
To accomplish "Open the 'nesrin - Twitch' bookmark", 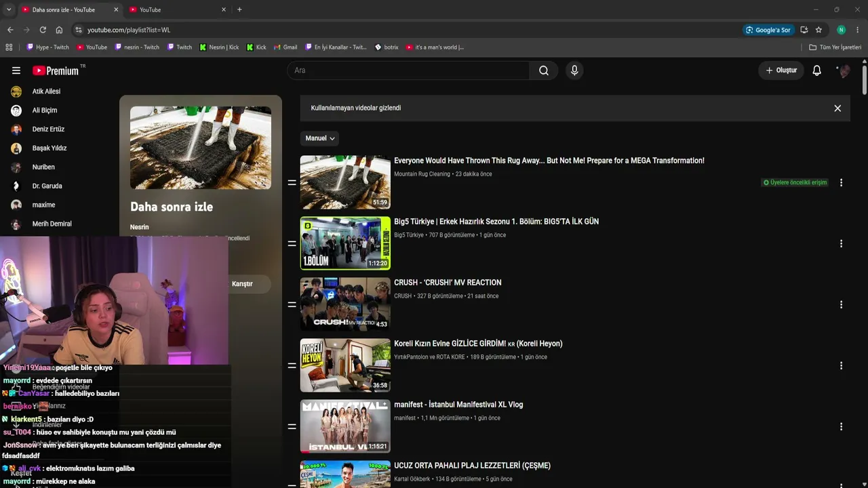I will (x=137, y=47).
